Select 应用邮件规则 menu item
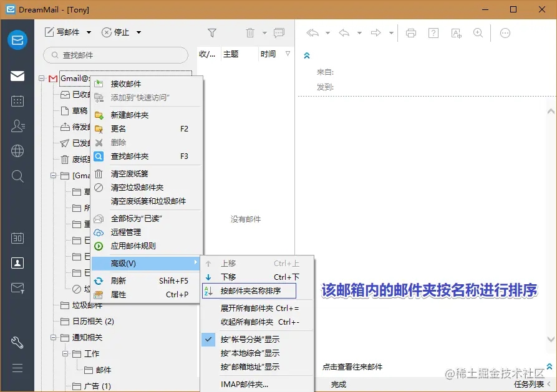 click(x=147, y=246)
